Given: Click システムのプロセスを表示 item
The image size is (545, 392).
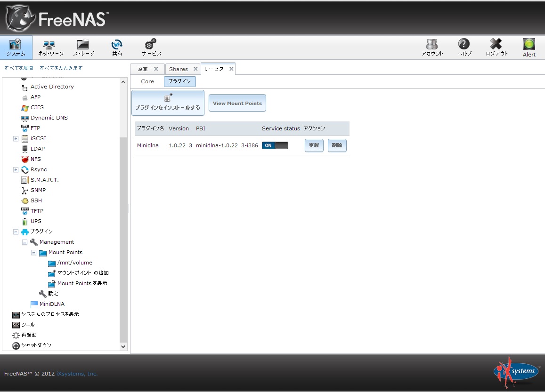Looking at the screenshot, I should point(50,314).
